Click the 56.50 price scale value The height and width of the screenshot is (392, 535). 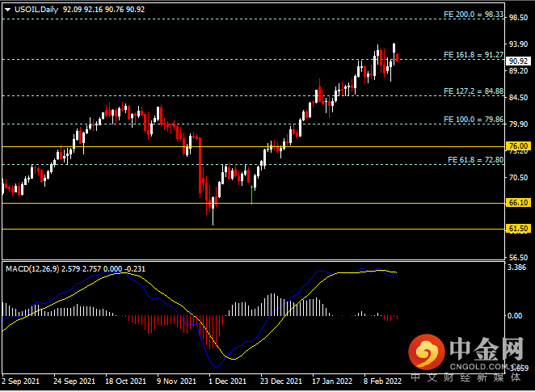coord(518,258)
